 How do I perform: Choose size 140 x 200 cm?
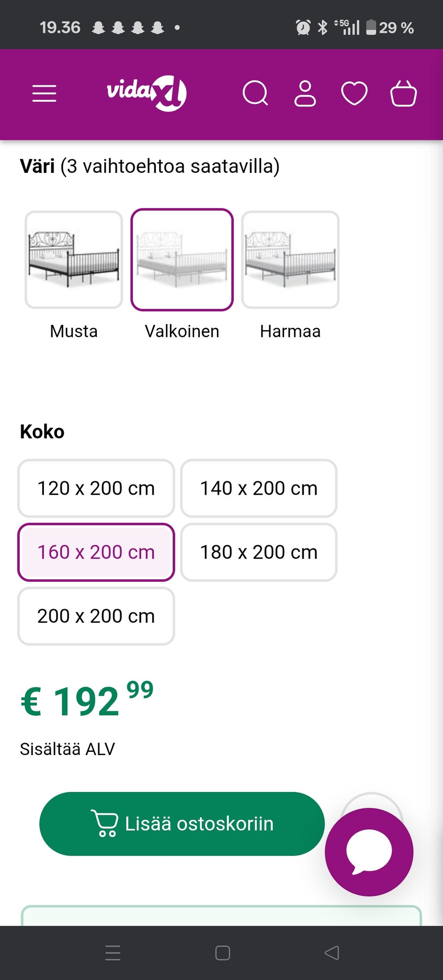pyautogui.click(x=259, y=488)
